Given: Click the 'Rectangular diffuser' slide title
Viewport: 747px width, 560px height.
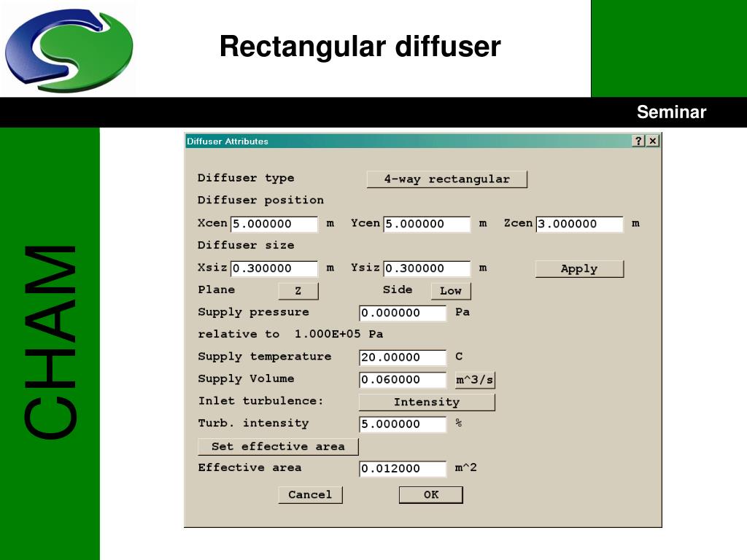Looking at the screenshot, I should 360,47.
